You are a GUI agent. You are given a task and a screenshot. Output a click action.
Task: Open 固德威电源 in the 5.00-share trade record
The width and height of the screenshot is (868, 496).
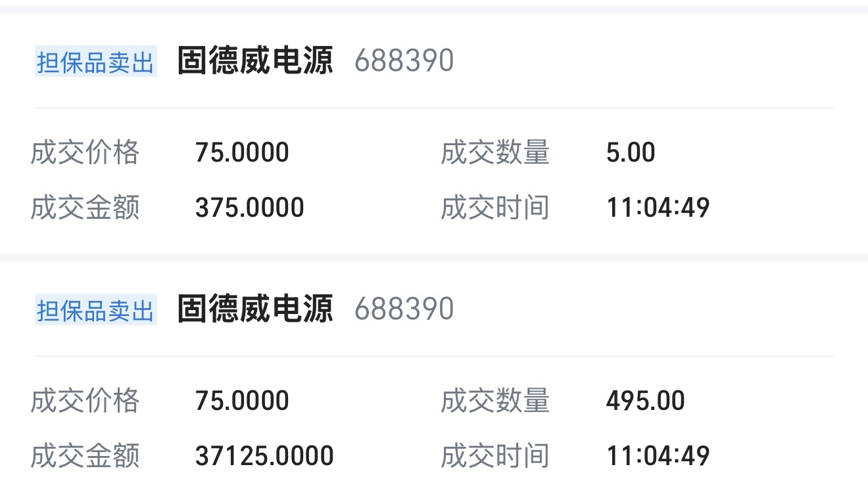click(x=255, y=60)
